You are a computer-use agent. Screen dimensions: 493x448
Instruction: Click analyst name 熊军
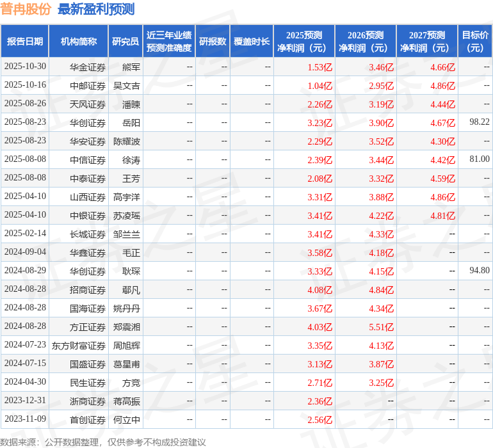tap(131, 67)
